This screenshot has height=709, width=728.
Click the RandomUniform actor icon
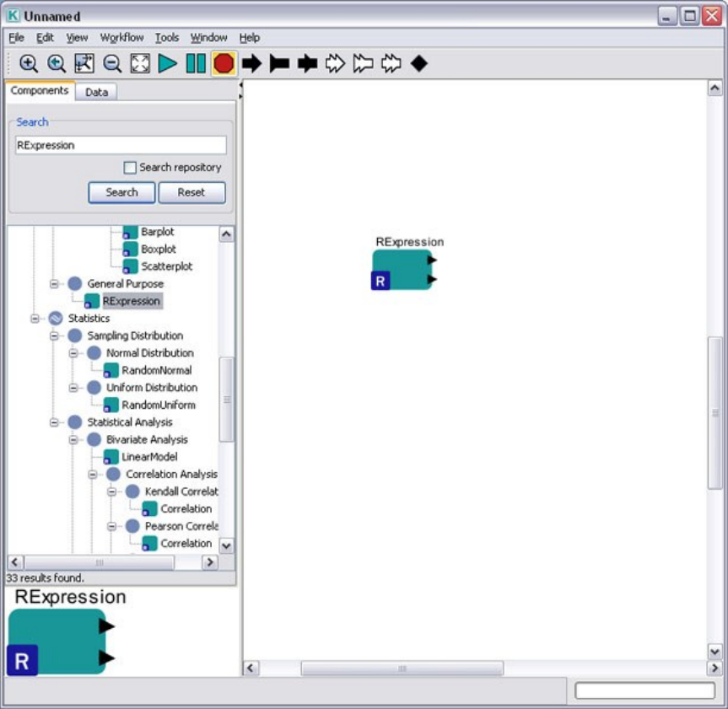111,405
